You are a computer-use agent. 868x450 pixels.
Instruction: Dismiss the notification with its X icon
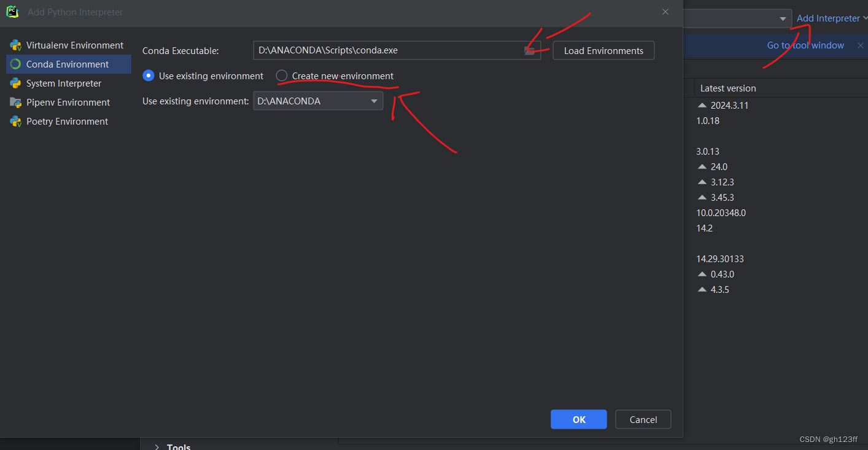pos(860,45)
